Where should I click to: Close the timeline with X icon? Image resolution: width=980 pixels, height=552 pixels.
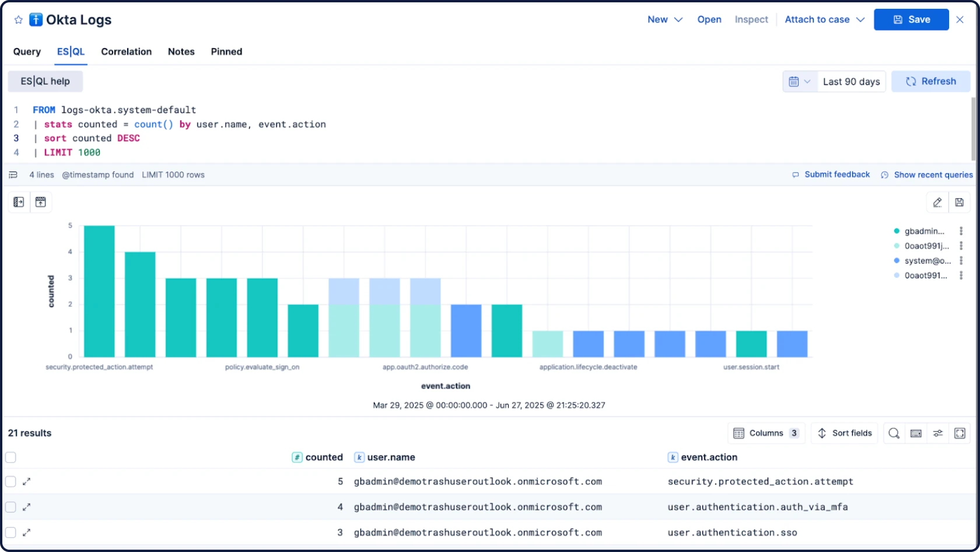click(960, 19)
